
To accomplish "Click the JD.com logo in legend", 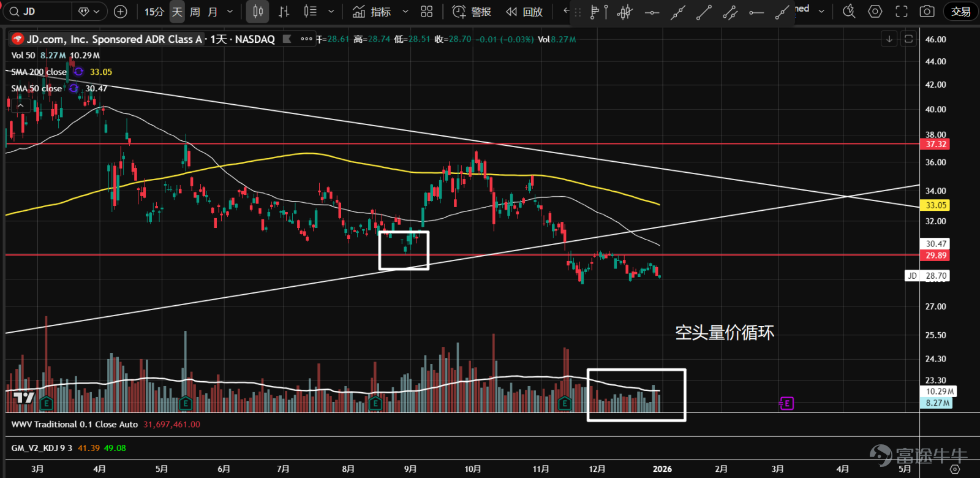I will point(18,39).
